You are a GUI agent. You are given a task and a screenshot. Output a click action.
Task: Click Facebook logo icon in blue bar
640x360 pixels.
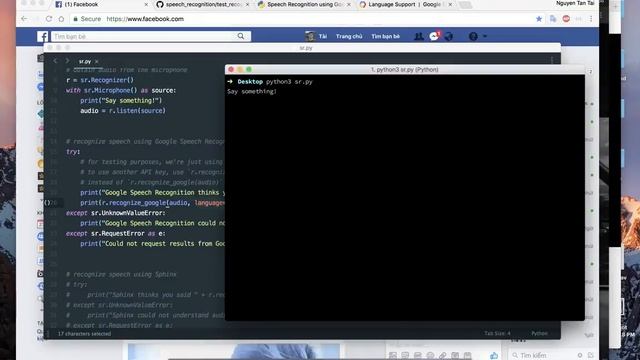[x=42, y=36]
